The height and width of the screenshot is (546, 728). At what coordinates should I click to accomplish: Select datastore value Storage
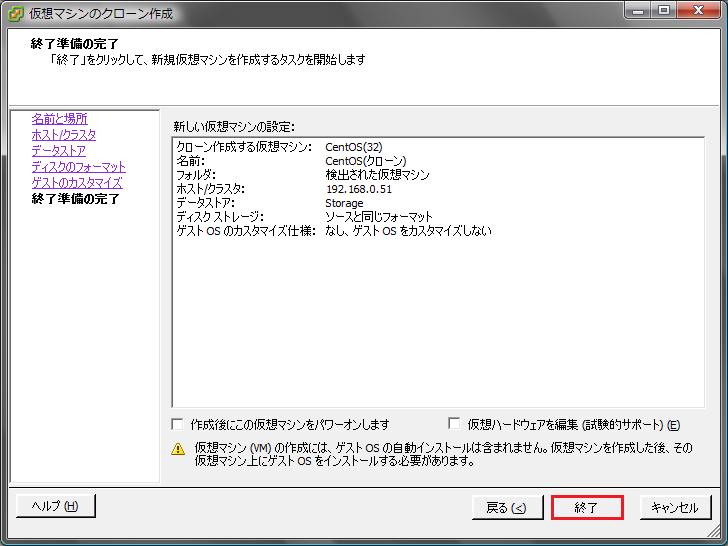(344, 203)
